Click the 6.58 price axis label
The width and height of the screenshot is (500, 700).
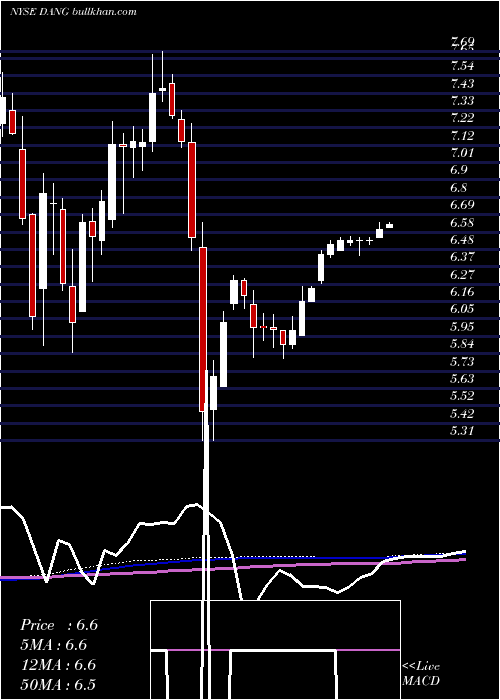point(462,223)
